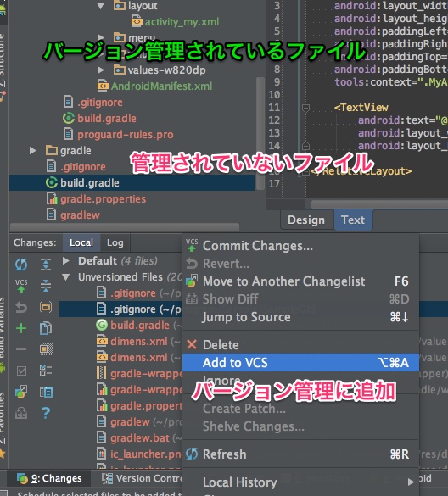Select ic_launcher.png in Unversioned Files
448x496 pixels.
[146, 454]
